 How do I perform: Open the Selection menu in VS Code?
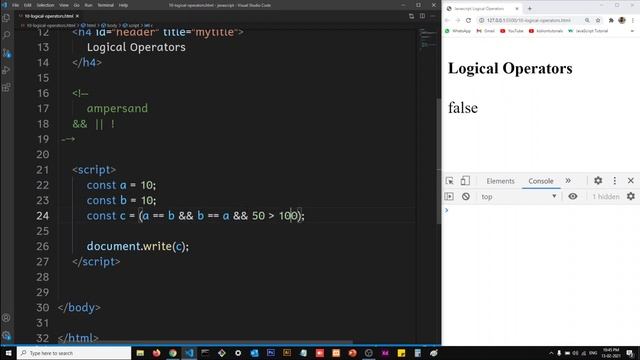(x=45, y=5)
